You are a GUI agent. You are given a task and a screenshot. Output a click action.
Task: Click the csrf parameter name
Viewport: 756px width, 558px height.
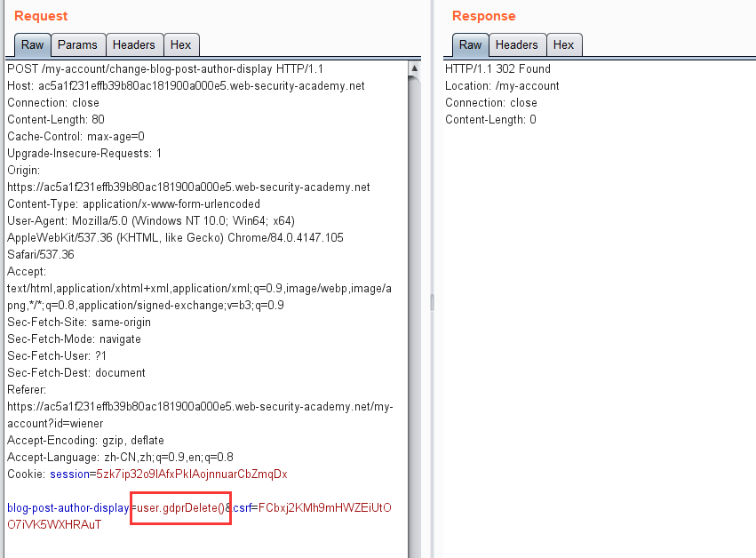click(242, 508)
